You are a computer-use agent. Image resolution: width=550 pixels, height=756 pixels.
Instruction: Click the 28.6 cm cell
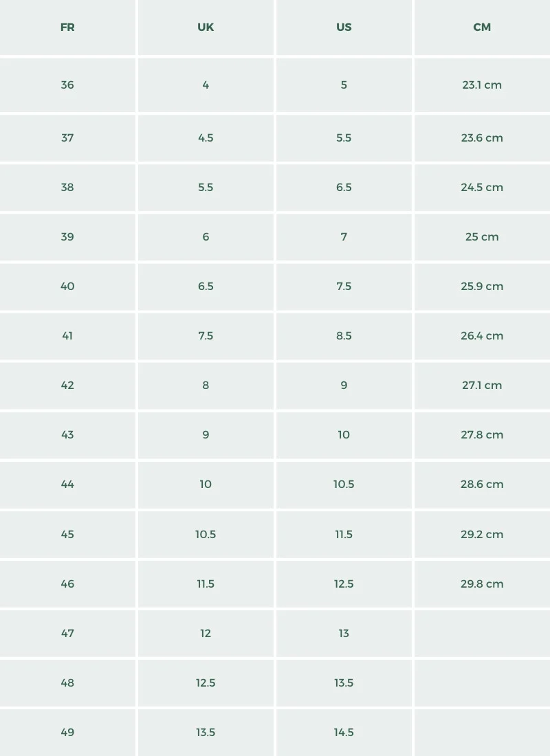(x=482, y=484)
